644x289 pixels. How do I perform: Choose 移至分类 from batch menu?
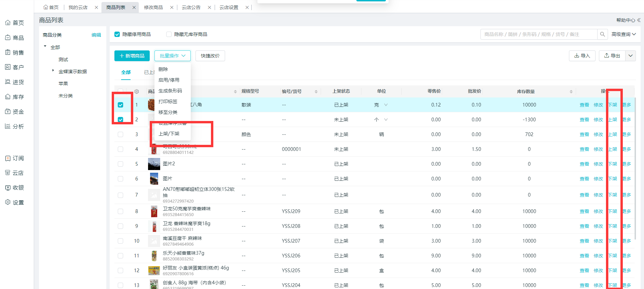click(173, 112)
